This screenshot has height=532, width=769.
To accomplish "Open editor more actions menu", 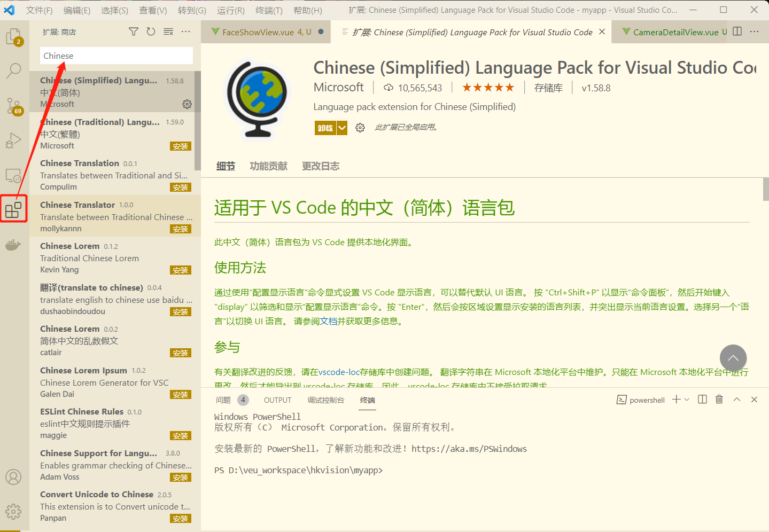I will [x=755, y=32].
